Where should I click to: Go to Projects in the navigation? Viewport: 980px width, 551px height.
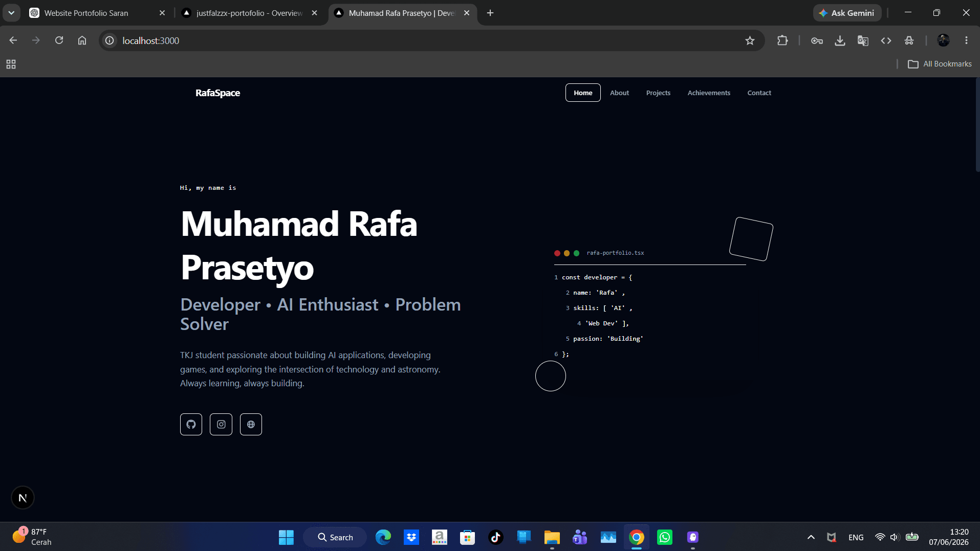click(x=658, y=93)
